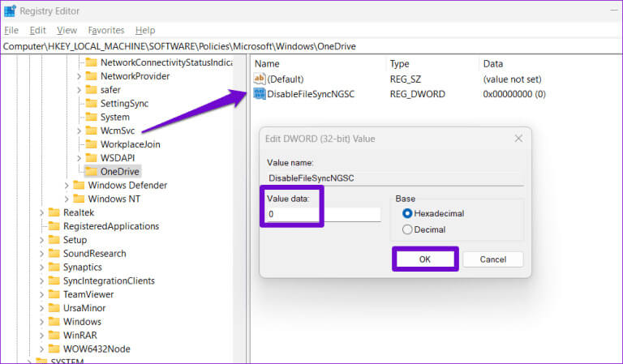
Task: Expand the WSDAPI key
Action: [79, 158]
